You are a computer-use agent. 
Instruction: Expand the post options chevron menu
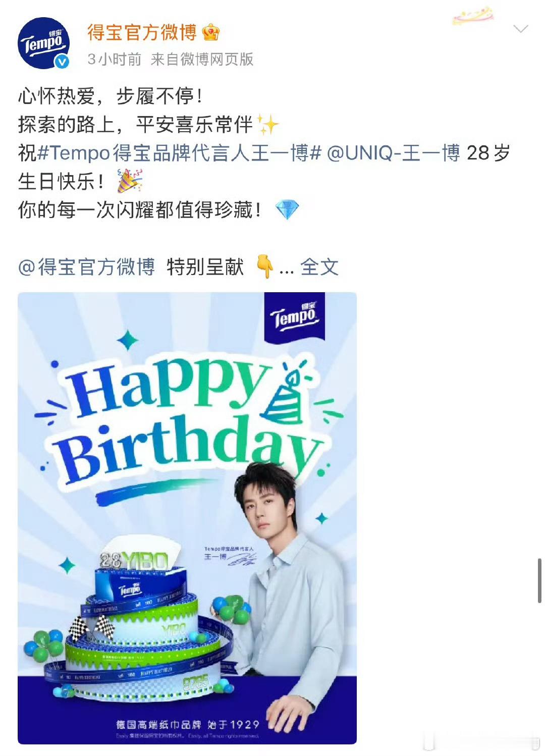pos(520,29)
